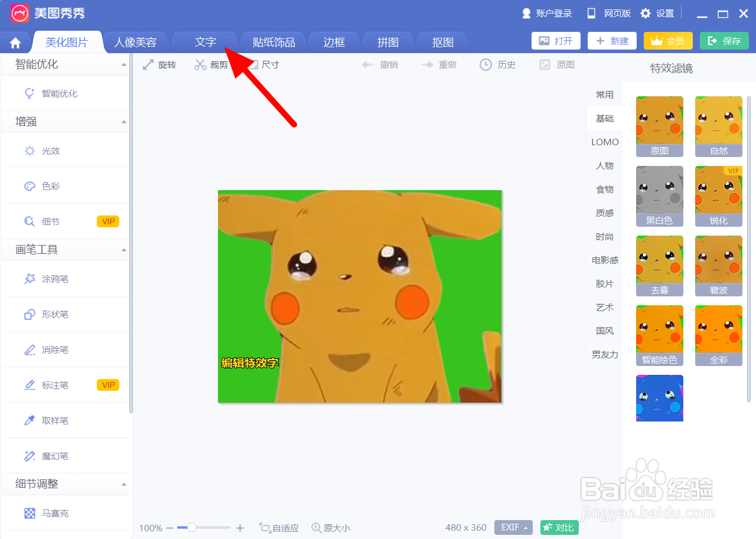756x539 pixels.
Task: Select the 基础 filter category
Action: click(605, 118)
